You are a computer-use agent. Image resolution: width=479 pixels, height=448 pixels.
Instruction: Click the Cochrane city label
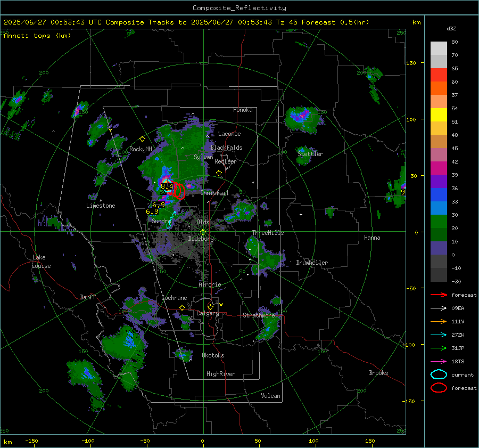point(174,298)
